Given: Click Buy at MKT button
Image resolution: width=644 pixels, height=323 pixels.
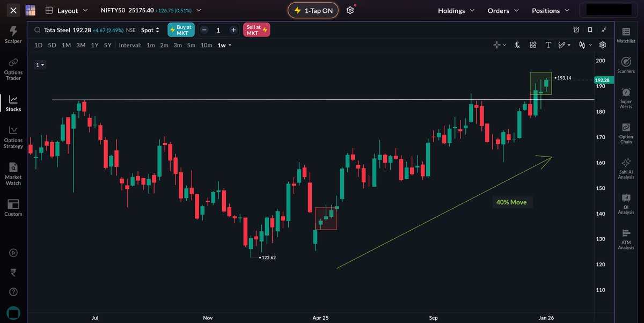Looking at the screenshot, I should (x=181, y=30).
